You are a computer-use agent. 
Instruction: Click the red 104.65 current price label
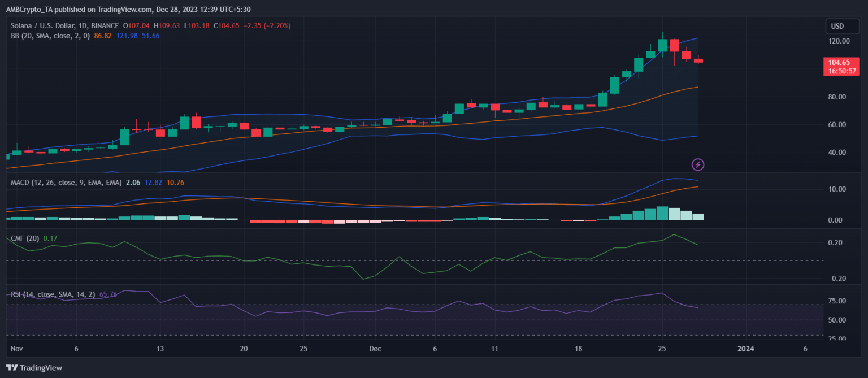[x=839, y=62]
